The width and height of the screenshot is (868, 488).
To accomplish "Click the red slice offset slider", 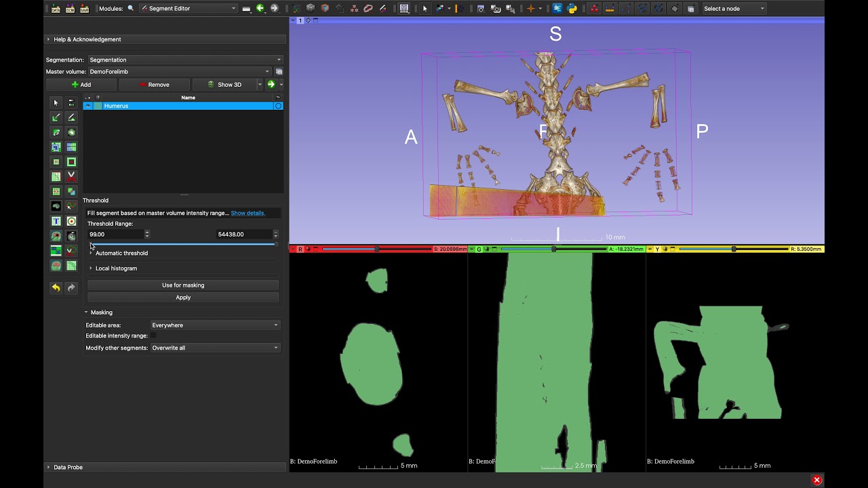I will [x=376, y=249].
